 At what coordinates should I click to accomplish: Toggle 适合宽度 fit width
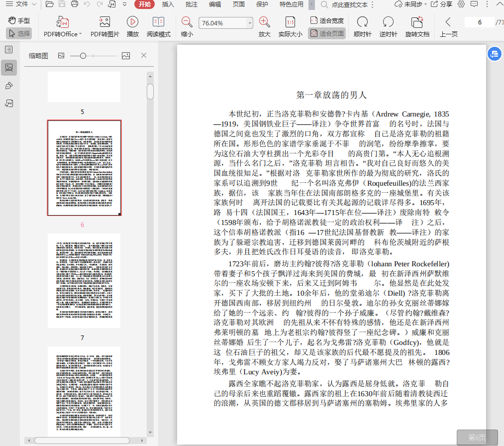(327, 20)
